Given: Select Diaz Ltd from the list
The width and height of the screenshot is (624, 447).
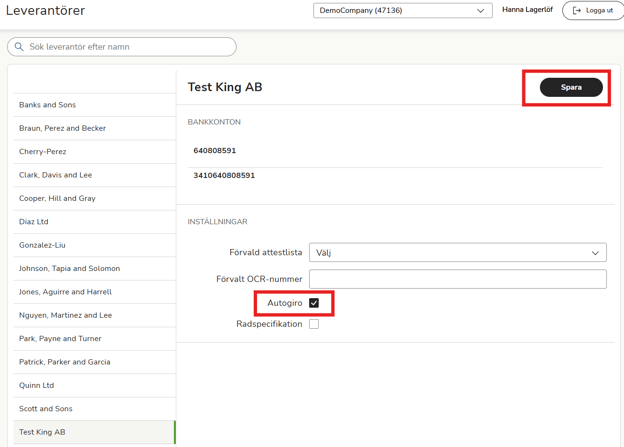Looking at the screenshot, I should 34,222.
